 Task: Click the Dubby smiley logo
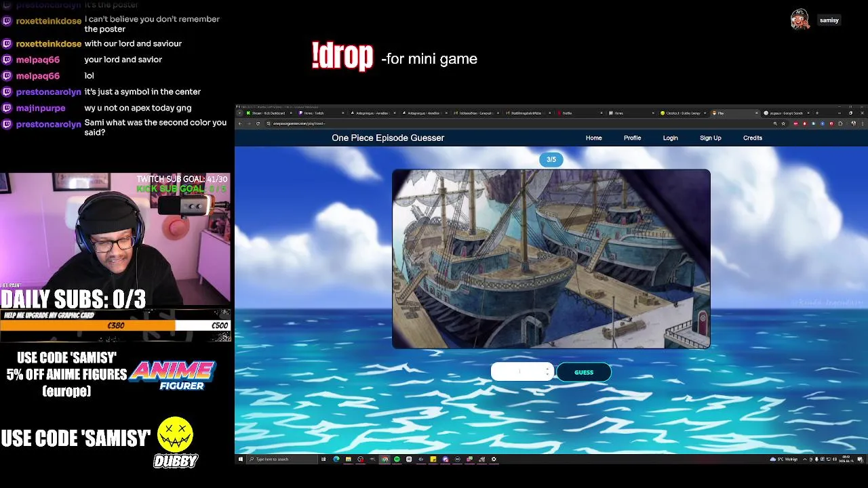175,434
